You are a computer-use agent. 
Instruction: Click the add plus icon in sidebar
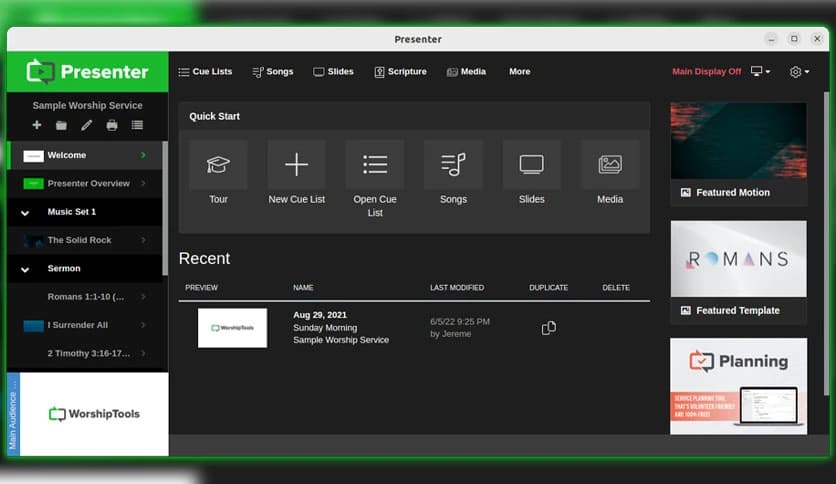click(x=37, y=125)
